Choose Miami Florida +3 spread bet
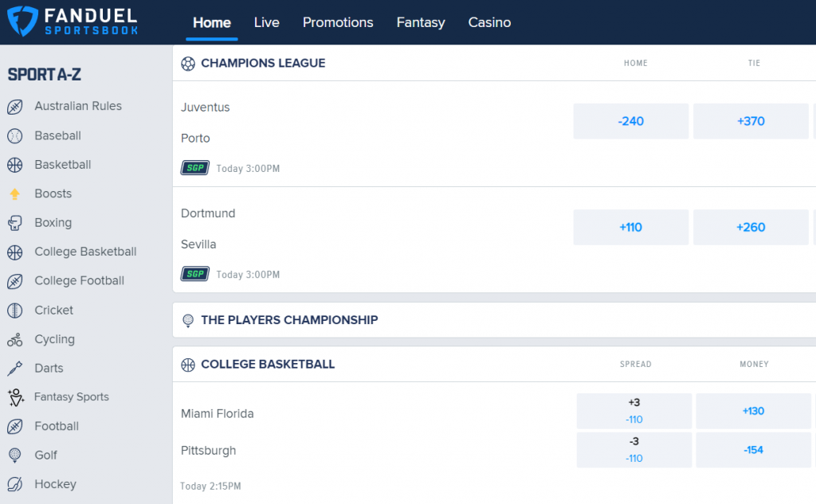Screen dimensions: 816x504 [x=634, y=411]
